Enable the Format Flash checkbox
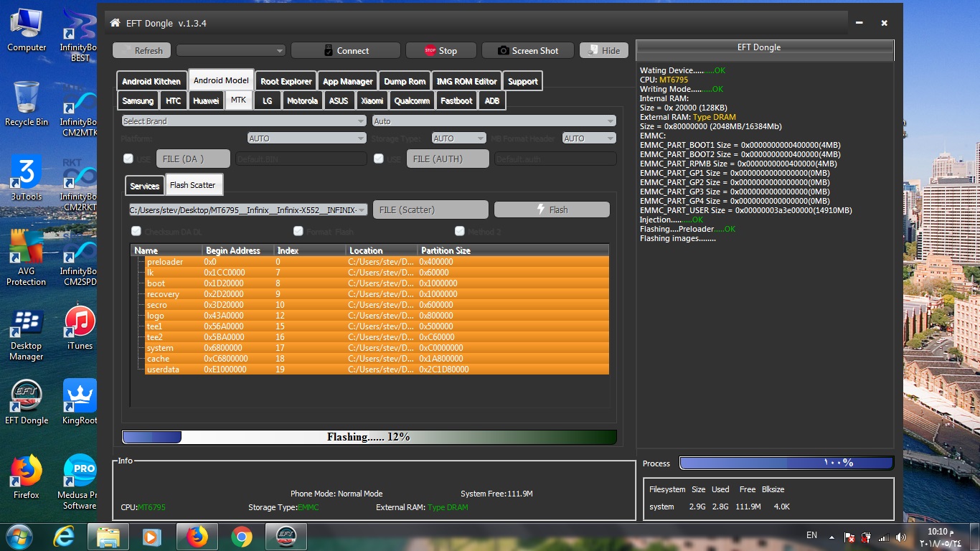Screen dimensions: 980x551 [x=298, y=231]
